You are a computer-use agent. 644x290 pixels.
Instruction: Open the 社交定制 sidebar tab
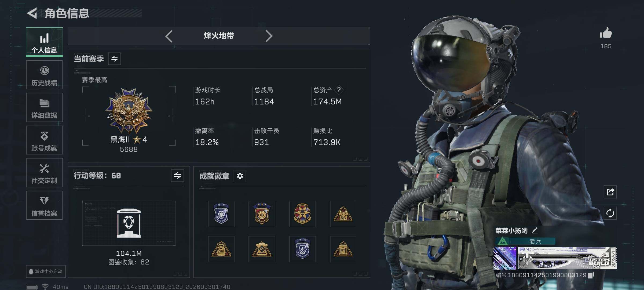[x=44, y=173]
